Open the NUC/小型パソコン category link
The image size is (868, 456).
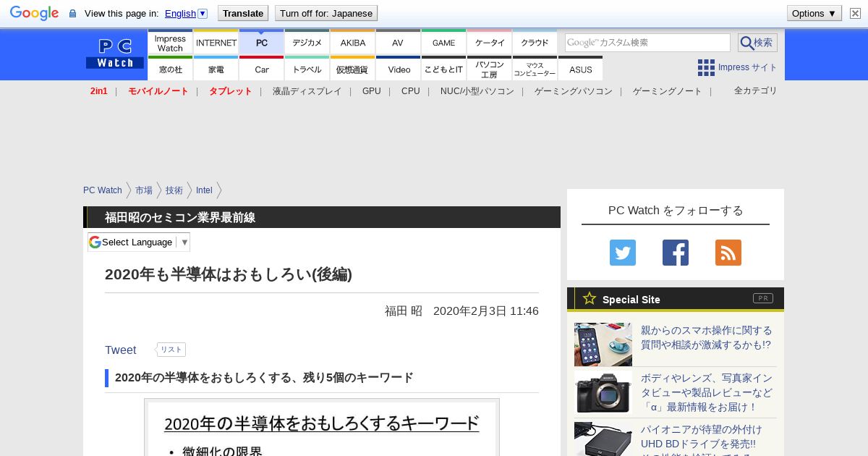point(477,91)
